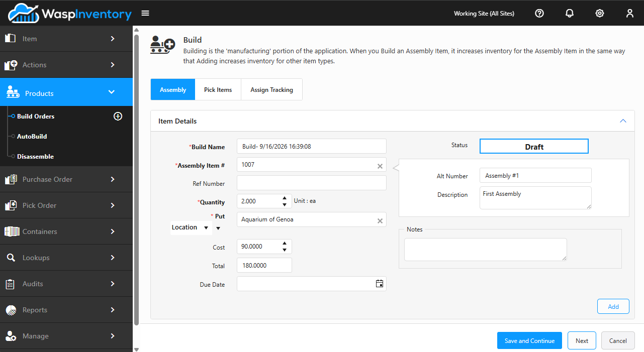Open the settings gear icon
The width and height of the screenshot is (644, 352).
(600, 14)
